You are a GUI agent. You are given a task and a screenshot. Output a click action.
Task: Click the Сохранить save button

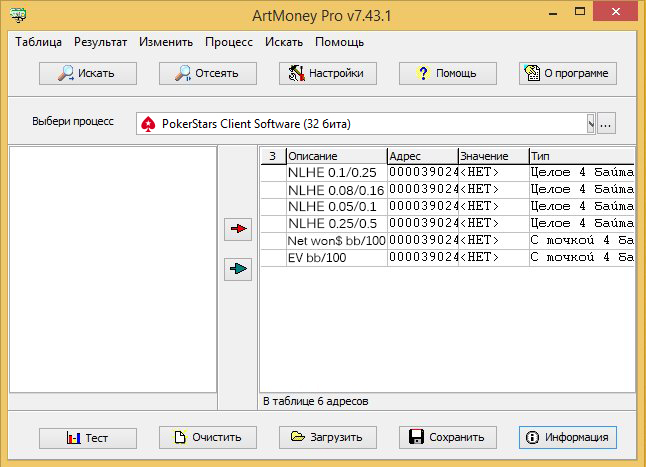tap(447, 437)
